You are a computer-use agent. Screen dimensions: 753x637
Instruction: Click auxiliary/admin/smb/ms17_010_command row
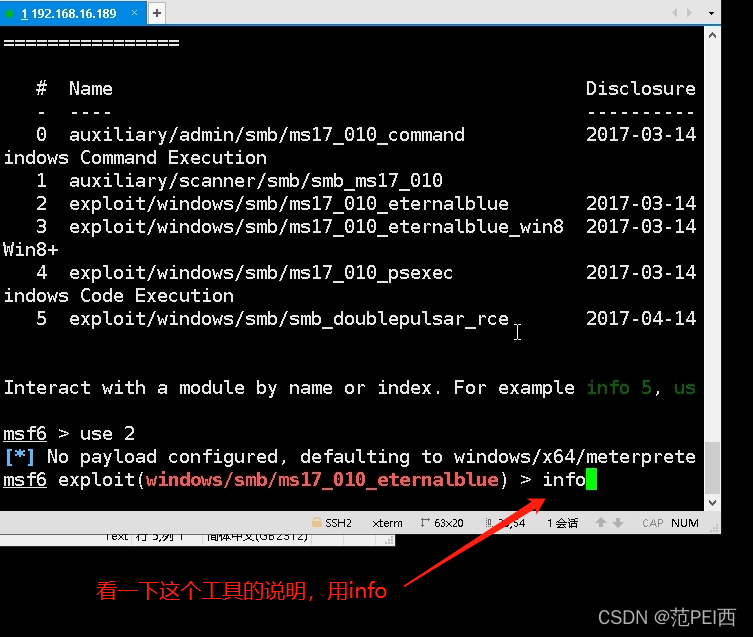350,135
